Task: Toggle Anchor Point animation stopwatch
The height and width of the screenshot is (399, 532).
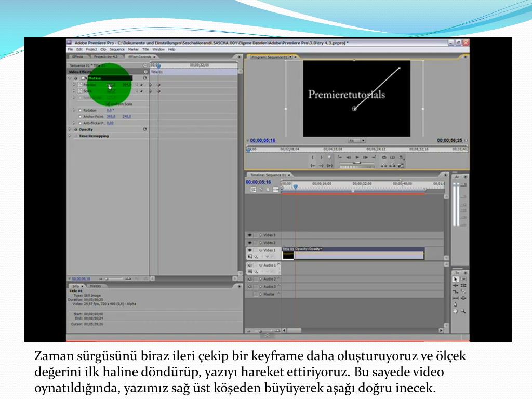Action: [80, 117]
